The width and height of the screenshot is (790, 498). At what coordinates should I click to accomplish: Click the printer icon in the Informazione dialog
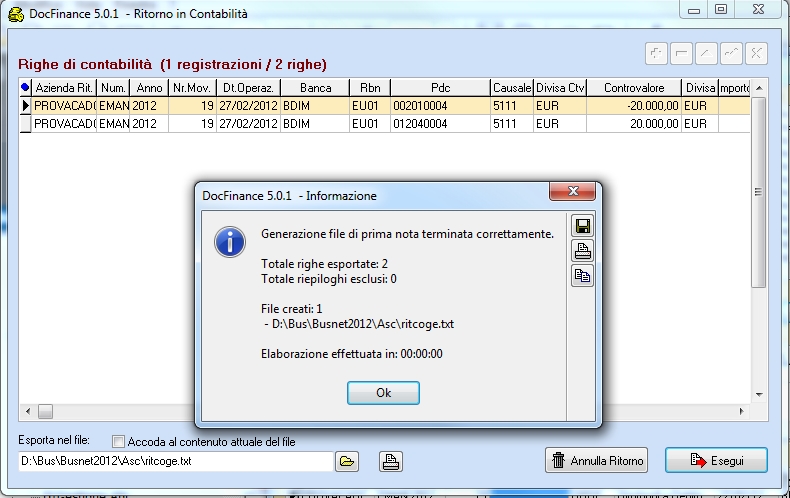tap(582, 251)
